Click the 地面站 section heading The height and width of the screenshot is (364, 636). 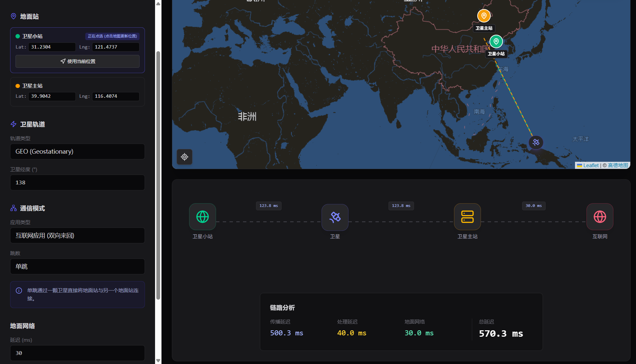(29, 17)
